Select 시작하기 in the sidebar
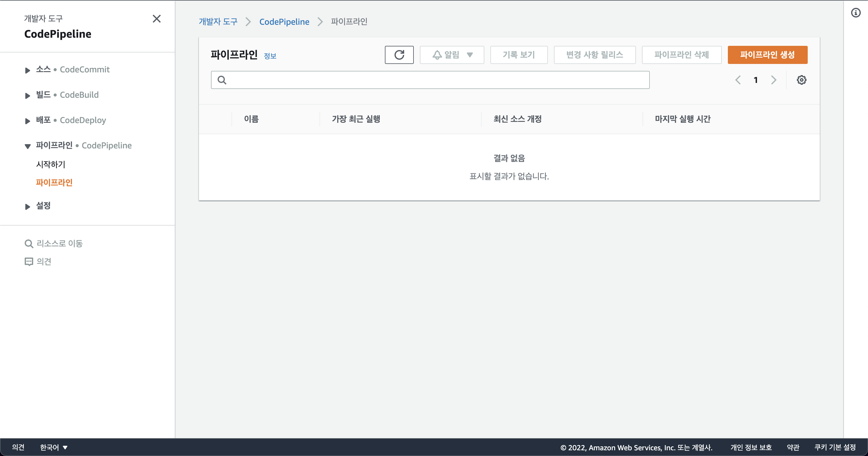Image resolution: width=868 pixels, height=456 pixels. [x=51, y=164]
